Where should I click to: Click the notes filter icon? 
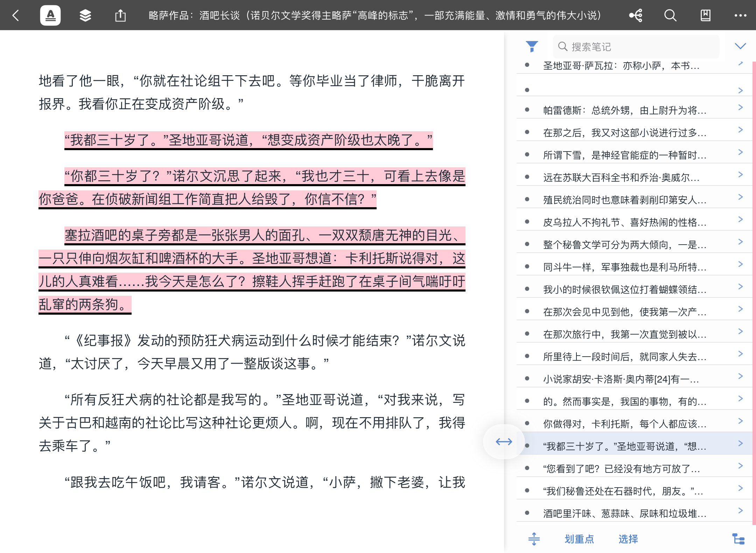532,46
